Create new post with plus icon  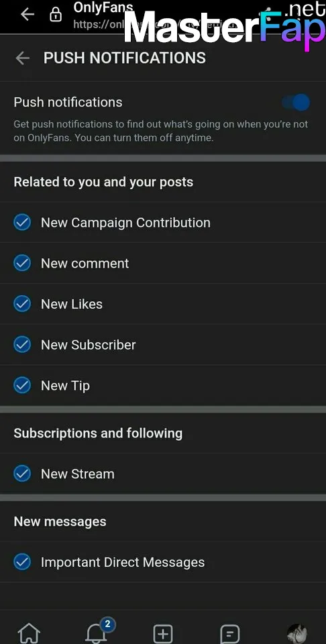click(x=163, y=634)
